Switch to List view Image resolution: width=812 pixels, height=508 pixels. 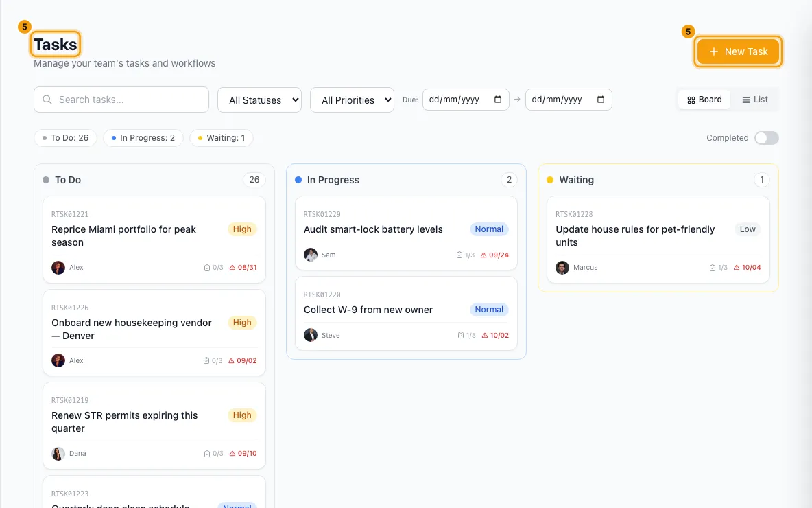pyautogui.click(x=755, y=100)
